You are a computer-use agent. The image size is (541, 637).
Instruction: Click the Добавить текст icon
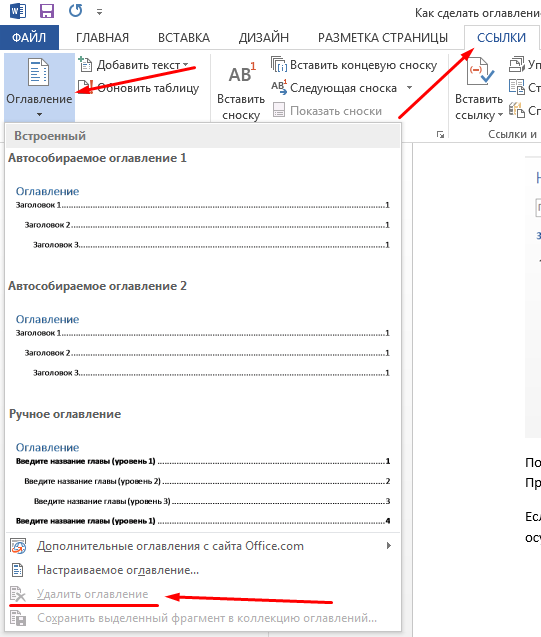point(85,65)
